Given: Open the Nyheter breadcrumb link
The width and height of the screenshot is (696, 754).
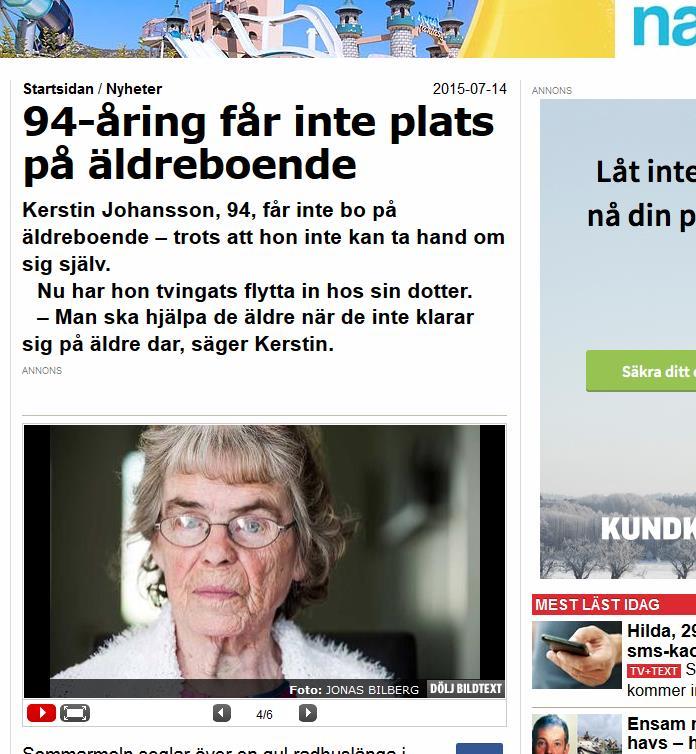Looking at the screenshot, I should [134, 89].
